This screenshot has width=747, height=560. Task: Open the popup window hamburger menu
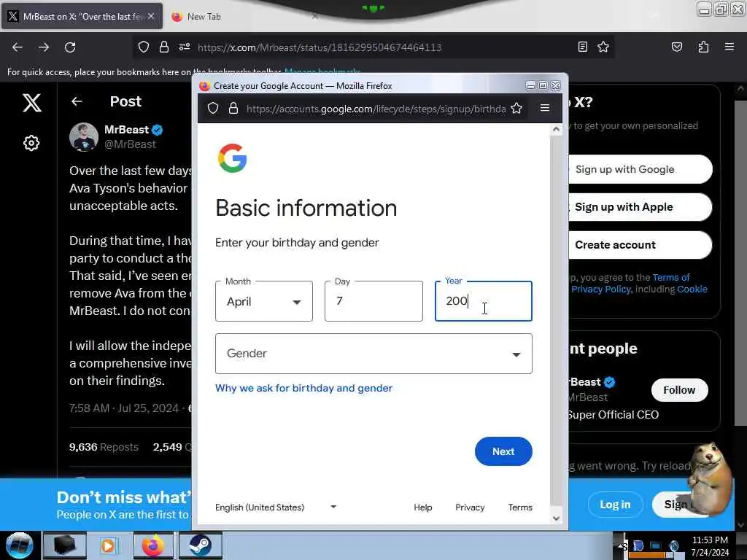pyautogui.click(x=545, y=108)
